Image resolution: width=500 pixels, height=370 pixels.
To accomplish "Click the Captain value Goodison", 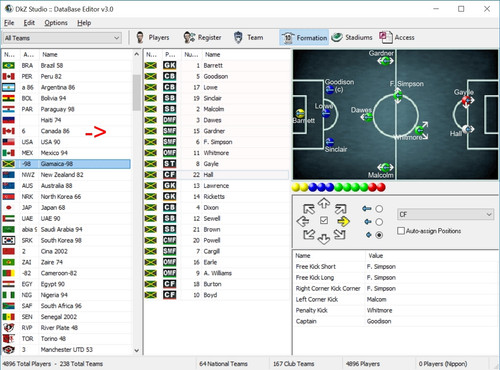I will pyautogui.click(x=379, y=321).
